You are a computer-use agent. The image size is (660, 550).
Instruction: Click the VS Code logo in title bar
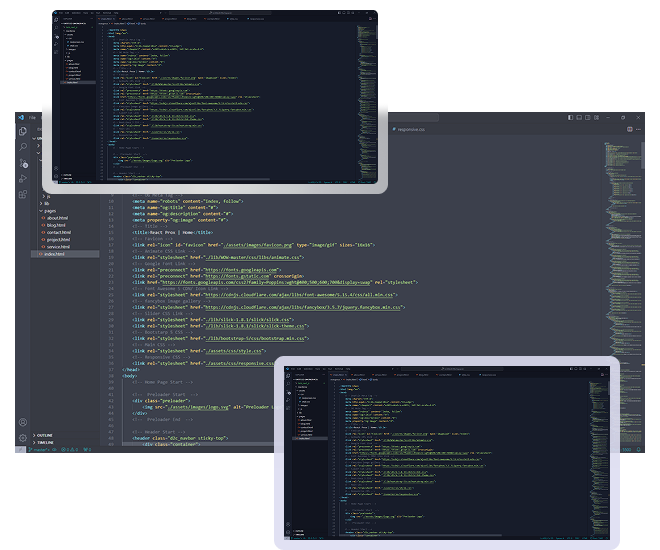coord(18,117)
